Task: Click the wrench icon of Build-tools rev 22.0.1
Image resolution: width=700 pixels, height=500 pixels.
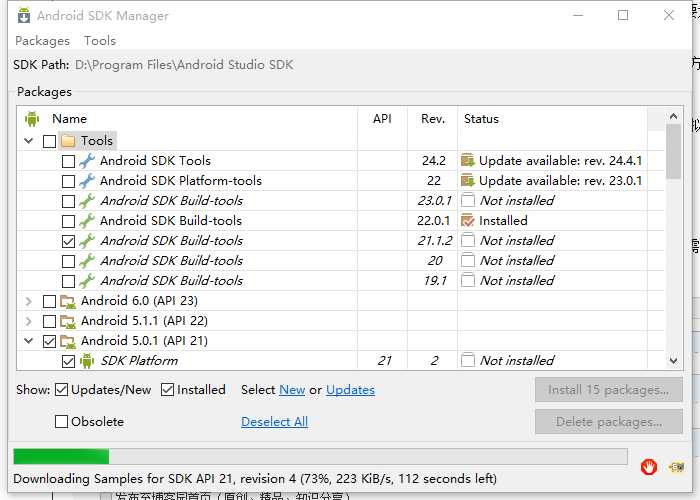Action: point(87,221)
